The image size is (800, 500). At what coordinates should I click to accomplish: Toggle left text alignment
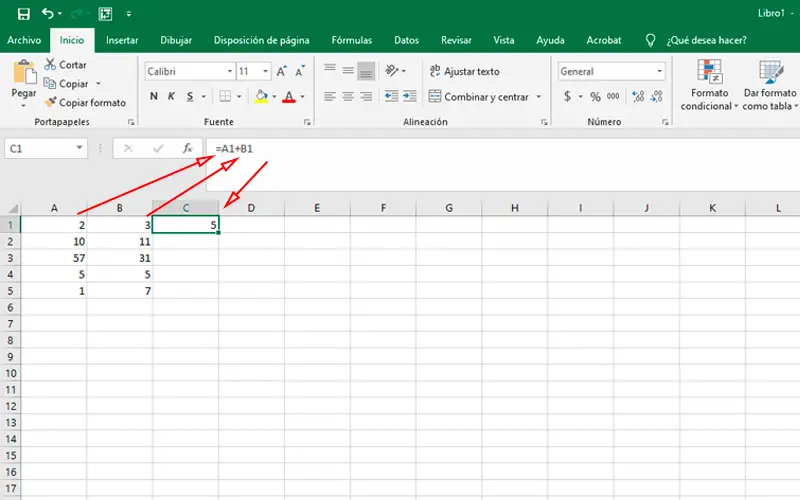click(x=330, y=96)
